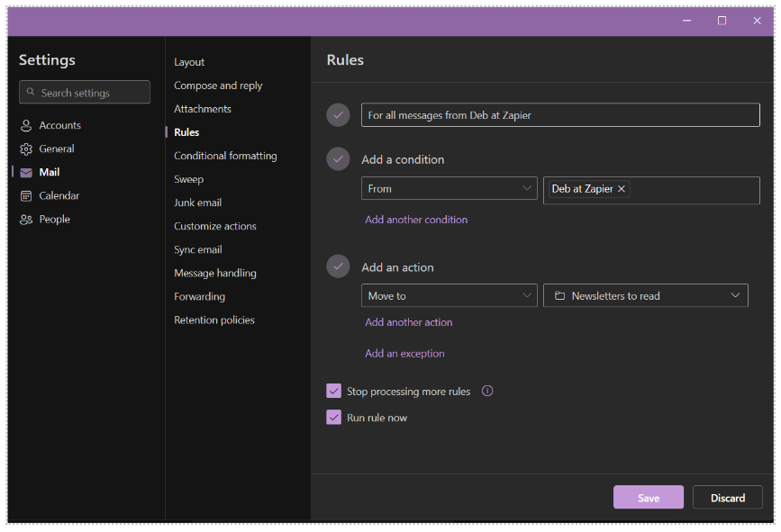Viewport: 781px width, 532px height.
Task: Open the Calendar settings icon
Action: click(29, 195)
